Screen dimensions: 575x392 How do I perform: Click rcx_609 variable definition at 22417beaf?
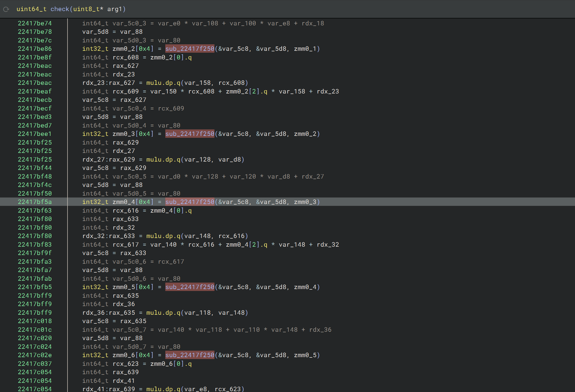click(x=125, y=91)
